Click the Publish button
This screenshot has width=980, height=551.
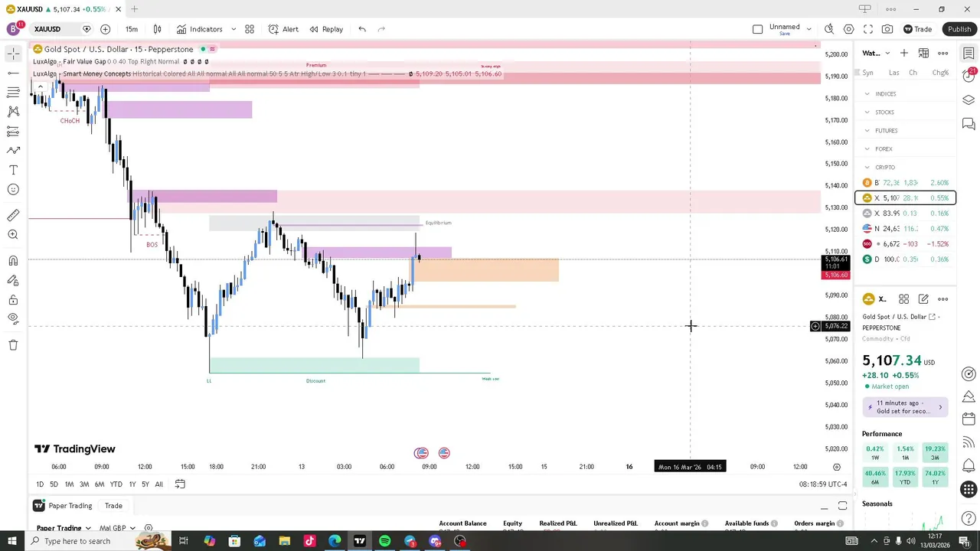959,29
